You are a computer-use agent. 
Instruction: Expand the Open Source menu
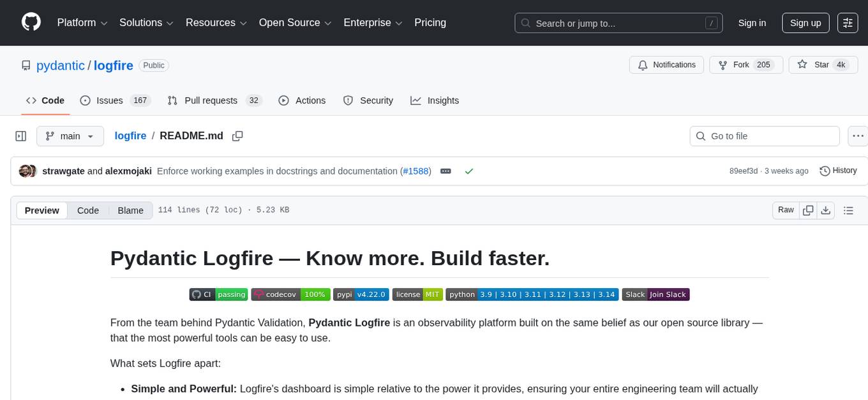coord(295,22)
